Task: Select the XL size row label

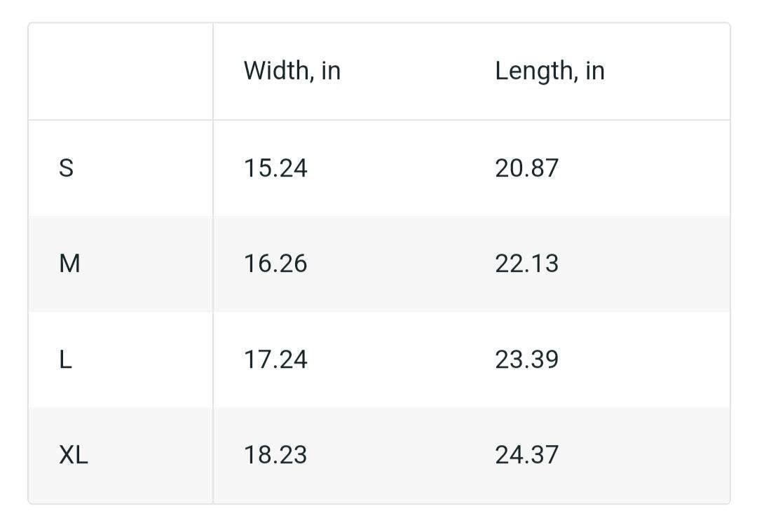Action: point(74,455)
